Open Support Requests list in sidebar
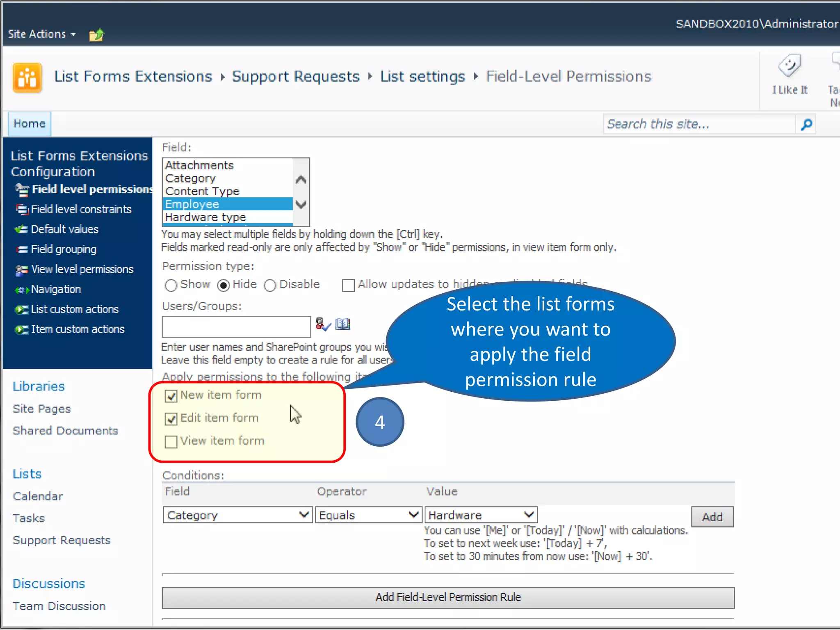The height and width of the screenshot is (630, 840). click(x=62, y=541)
